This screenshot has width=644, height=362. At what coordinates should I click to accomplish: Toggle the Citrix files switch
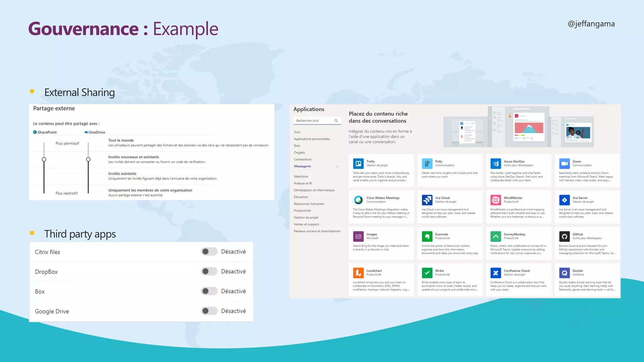pyautogui.click(x=209, y=251)
